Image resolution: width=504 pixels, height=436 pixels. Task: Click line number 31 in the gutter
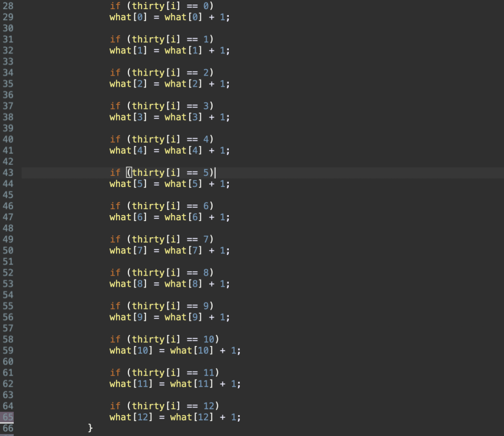pos(8,39)
